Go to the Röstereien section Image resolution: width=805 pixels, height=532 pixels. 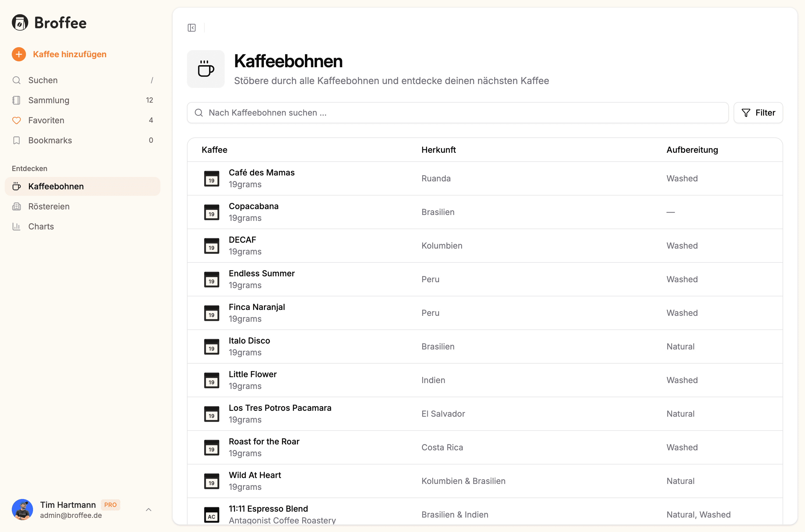pyautogui.click(x=83, y=206)
